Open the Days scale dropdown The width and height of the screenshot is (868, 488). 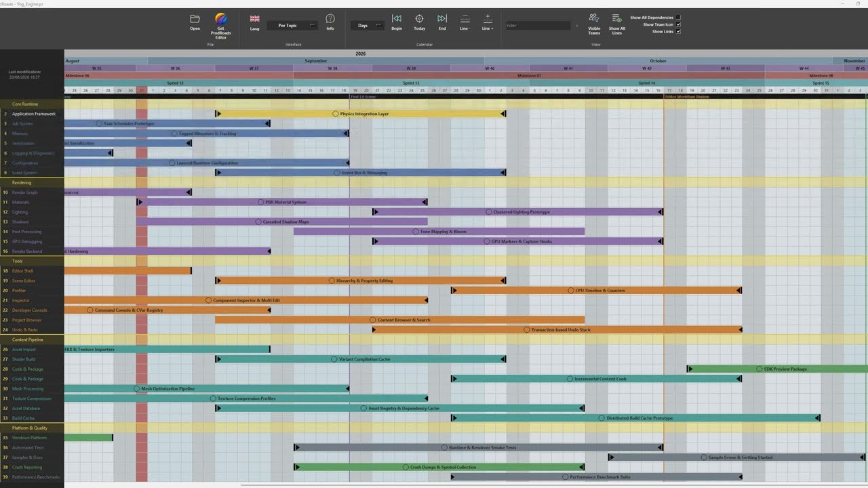(x=367, y=26)
